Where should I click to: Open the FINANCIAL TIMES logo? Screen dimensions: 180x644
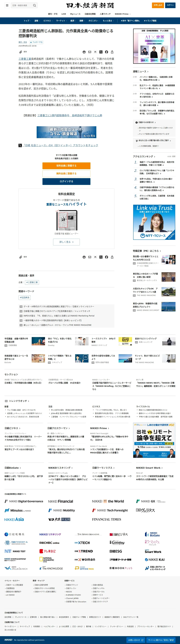107,519
